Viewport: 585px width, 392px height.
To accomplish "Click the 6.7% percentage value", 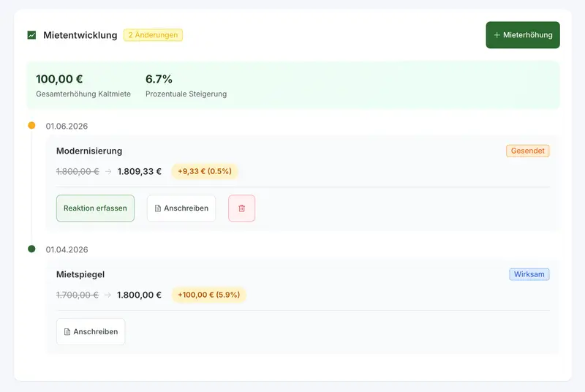I will point(159,79).
